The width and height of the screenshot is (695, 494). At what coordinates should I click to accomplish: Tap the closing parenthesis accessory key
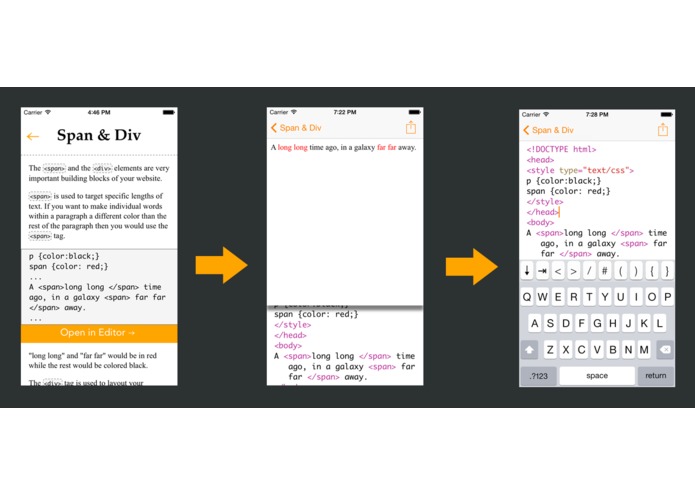tap(636, 271)
